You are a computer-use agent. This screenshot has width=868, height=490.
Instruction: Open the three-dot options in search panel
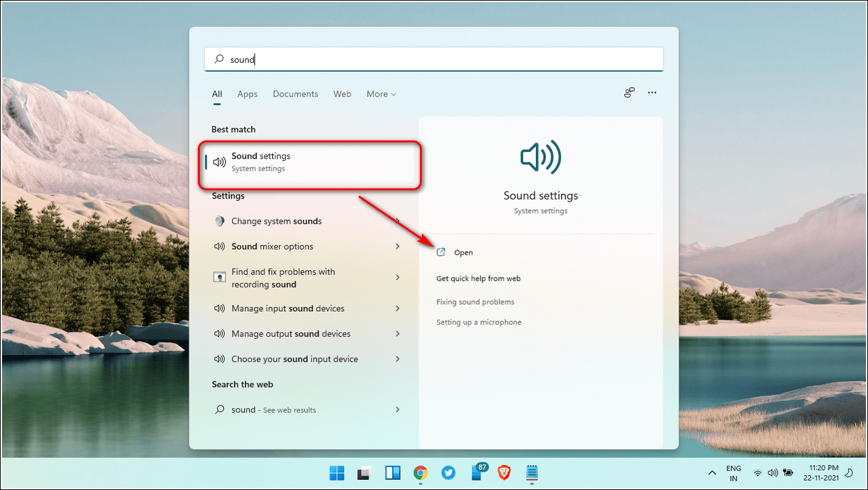tap(652, 93)
